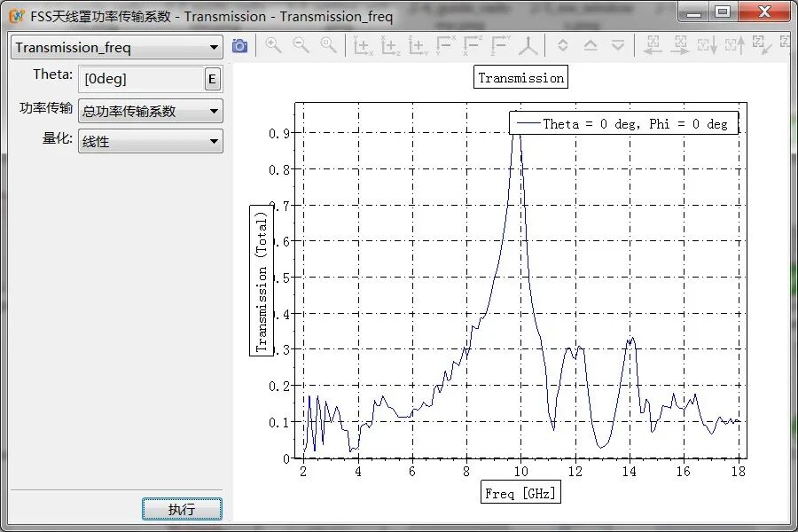This screenshot has height=532, width=798.
Task: Click the X-axis left arrow icon
Action: [653, 45]
